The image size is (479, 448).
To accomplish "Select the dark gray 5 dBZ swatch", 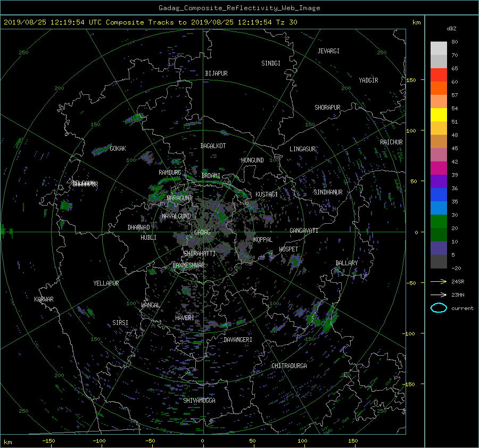I will click(x=439, y=262).
